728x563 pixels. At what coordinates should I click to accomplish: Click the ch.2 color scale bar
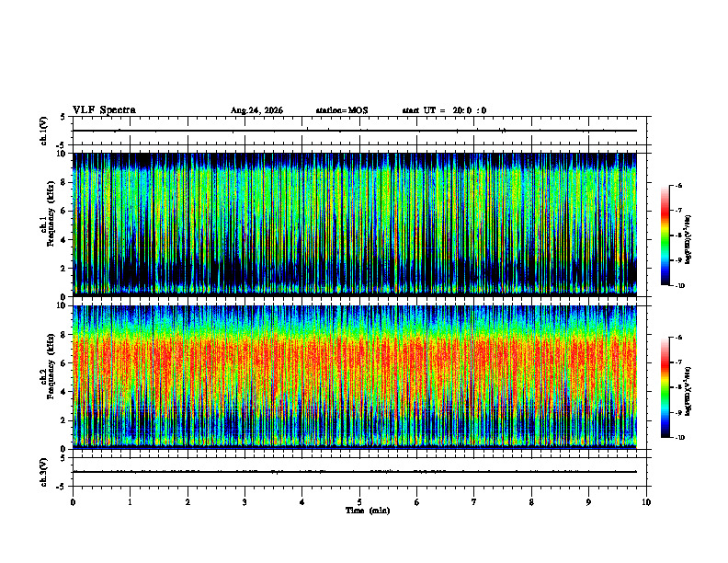pos(665,387)
